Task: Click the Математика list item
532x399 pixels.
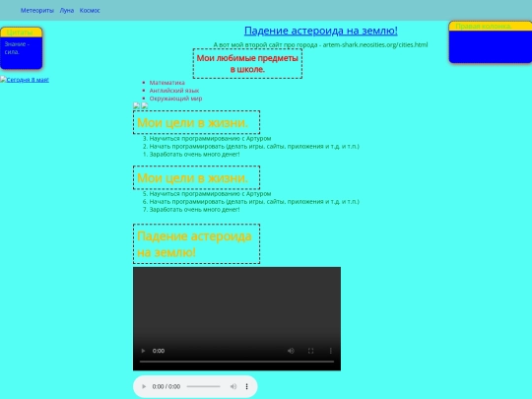Action: pyautogui.click(x=166, y=83)
